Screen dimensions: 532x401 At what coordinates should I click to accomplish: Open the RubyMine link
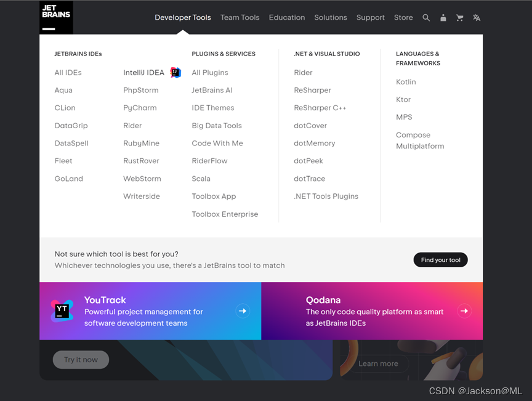point(141,144)
